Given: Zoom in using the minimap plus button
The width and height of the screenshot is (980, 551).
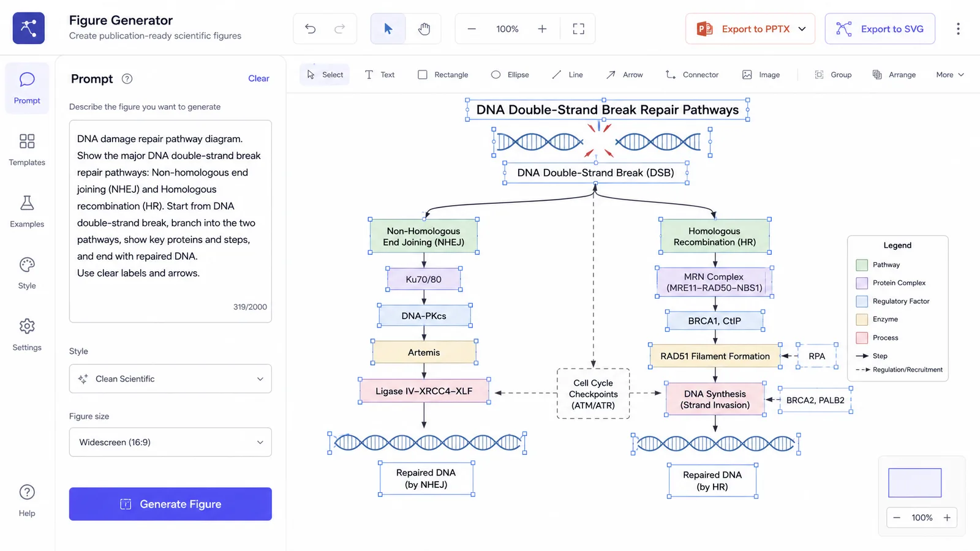Looking at the screenshot, I should (x=947, y=517).
